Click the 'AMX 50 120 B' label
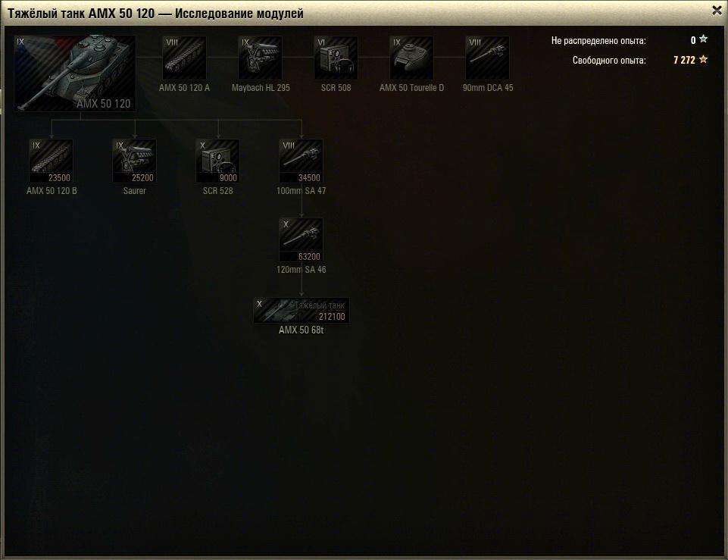 click(x=52, y=191)
